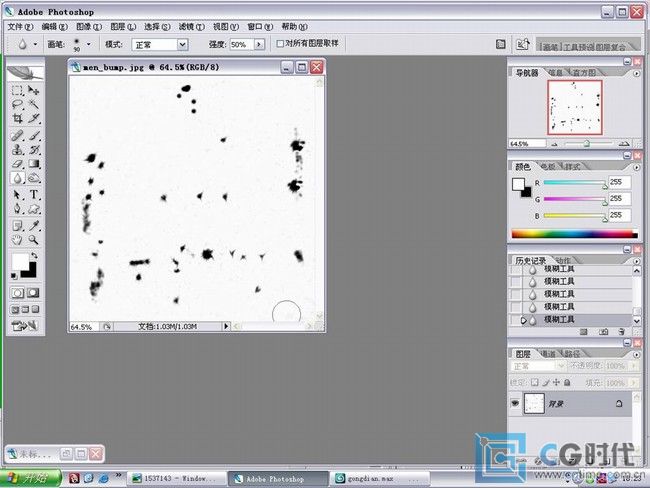
Task: Select the Type tool
Action: pyautogui.click(x=34, y=194)
